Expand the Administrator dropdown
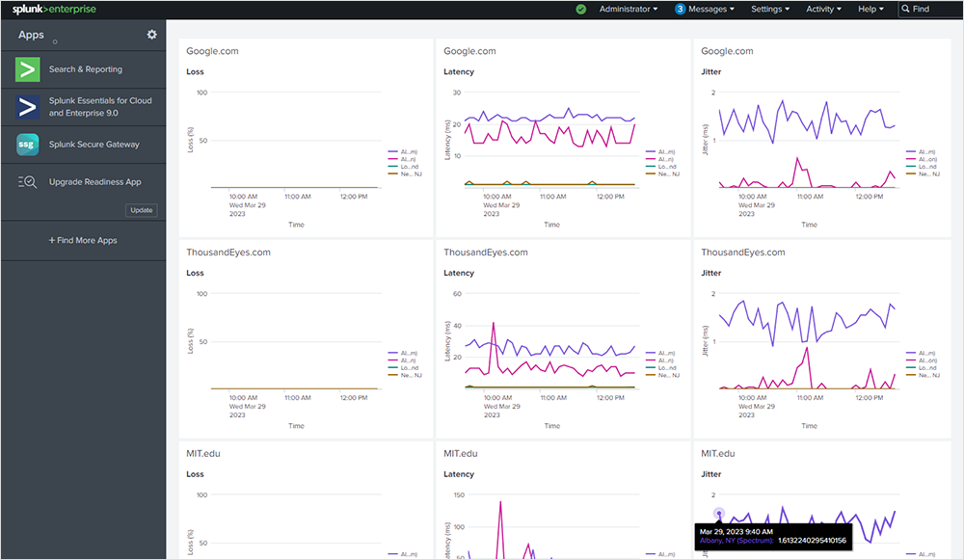This screenshot has height=560, width=964. click(x=628, y=9)
